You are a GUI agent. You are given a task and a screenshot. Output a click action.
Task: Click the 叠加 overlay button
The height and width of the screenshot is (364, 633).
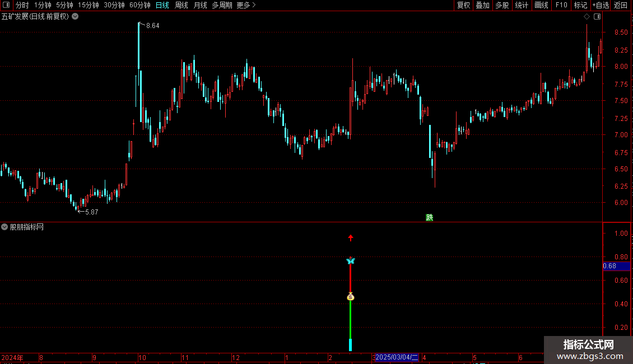coord(482,5)
